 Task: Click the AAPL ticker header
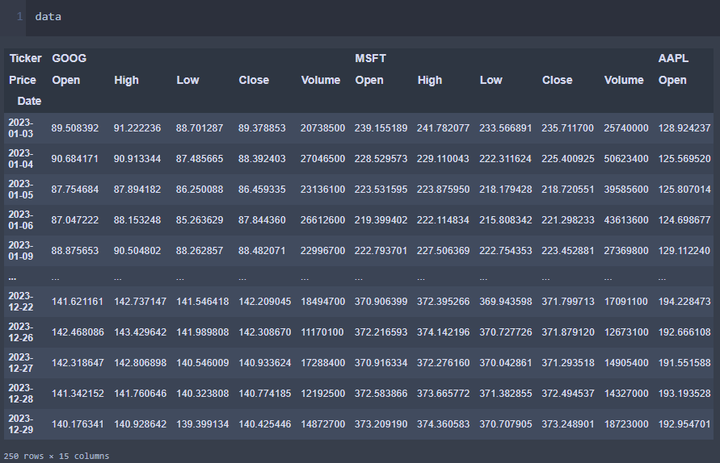point(673,59)
